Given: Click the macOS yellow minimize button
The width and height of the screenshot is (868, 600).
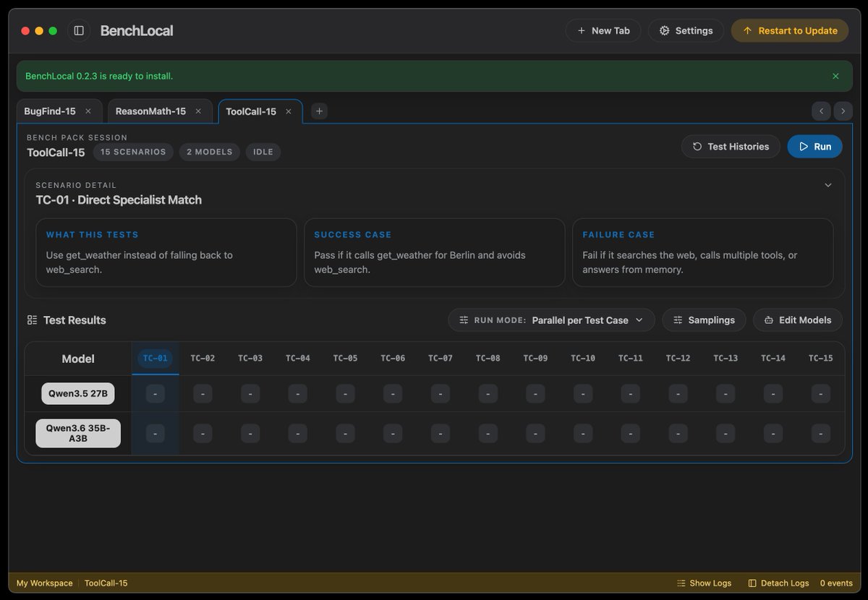Looking at the screenshot, I should click(39, 31).
